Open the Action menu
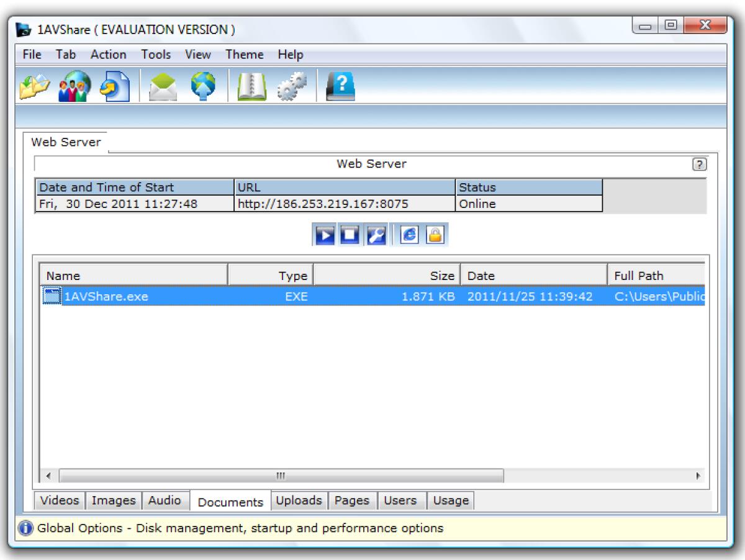 108,55
